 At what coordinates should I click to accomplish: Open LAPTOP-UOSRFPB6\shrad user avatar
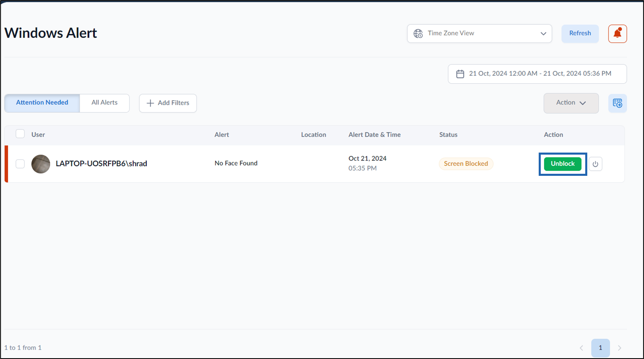(41, 164)
